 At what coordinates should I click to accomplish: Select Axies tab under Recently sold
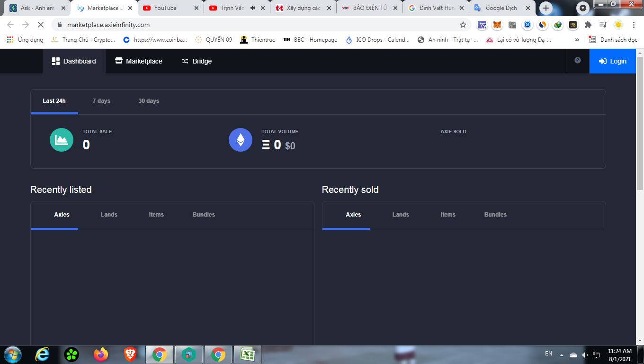pos(353,215)
